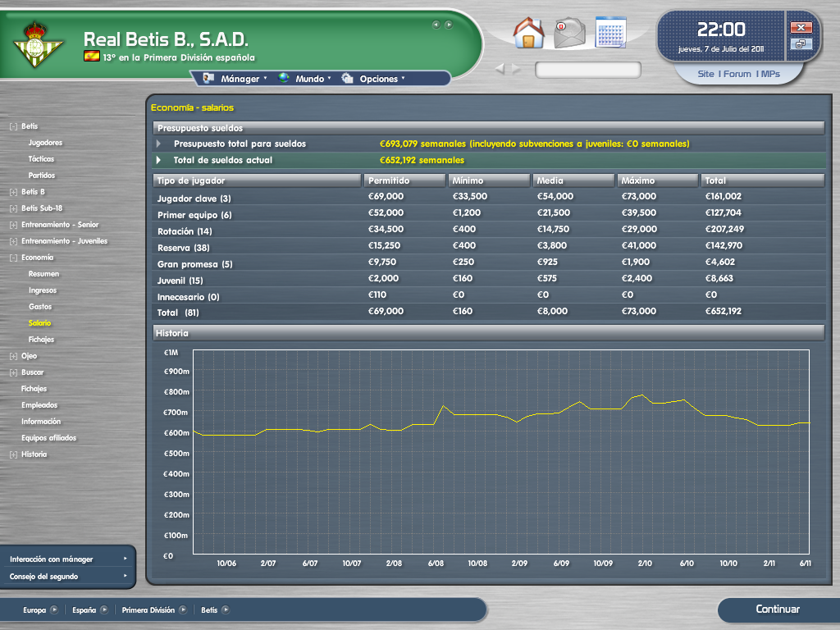Viewport: 840px width, 630px height.
Task: Open the Mundo menu
Action: [304, 79]
